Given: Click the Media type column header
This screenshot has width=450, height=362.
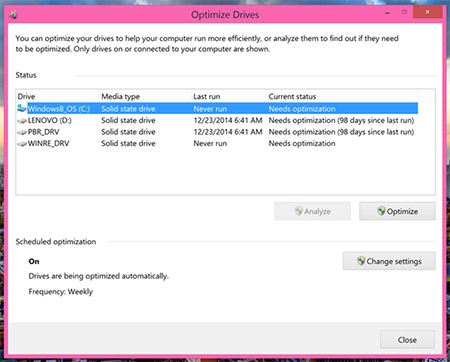Looking at the screenshot, I should [x=120, y=97].
